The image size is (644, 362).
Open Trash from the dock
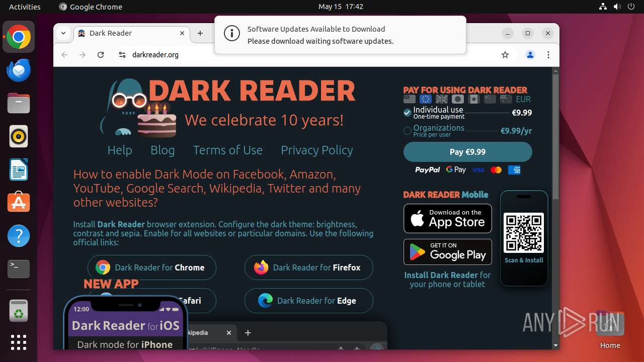(x=19, y=310)
